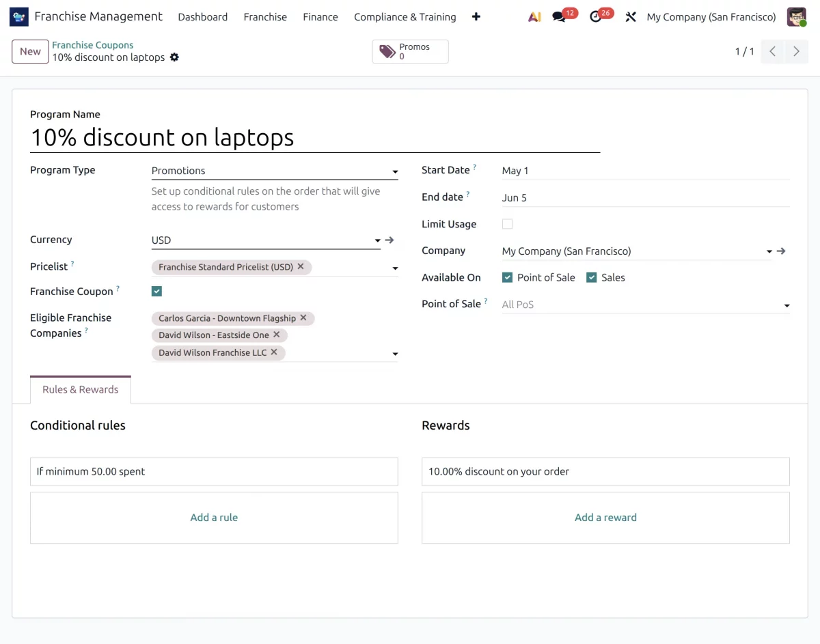Click the New button

[x=30, y=51]
